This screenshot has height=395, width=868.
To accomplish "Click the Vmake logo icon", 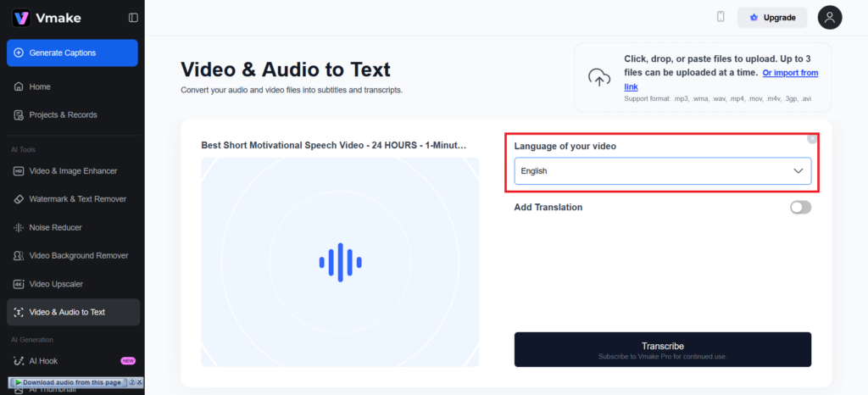I will (21, 18).
